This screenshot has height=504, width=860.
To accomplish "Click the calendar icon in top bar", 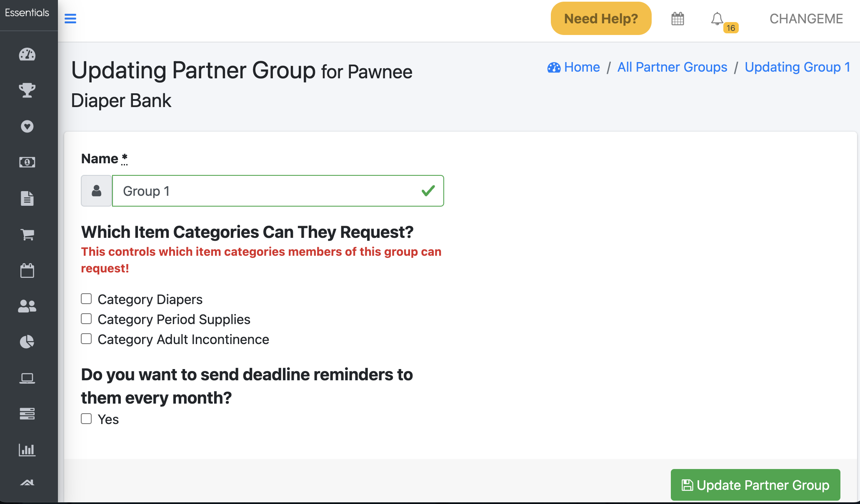I will point(677,19).
